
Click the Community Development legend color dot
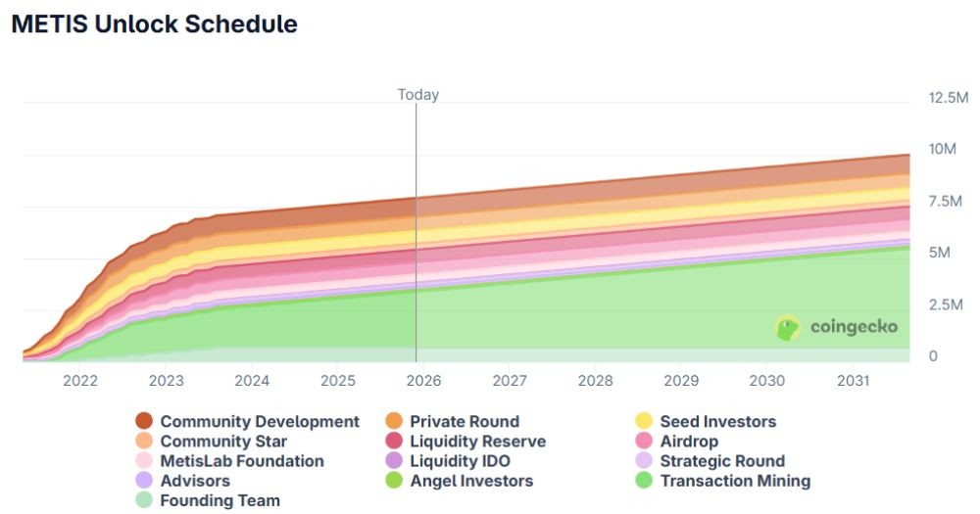[144, 422]
